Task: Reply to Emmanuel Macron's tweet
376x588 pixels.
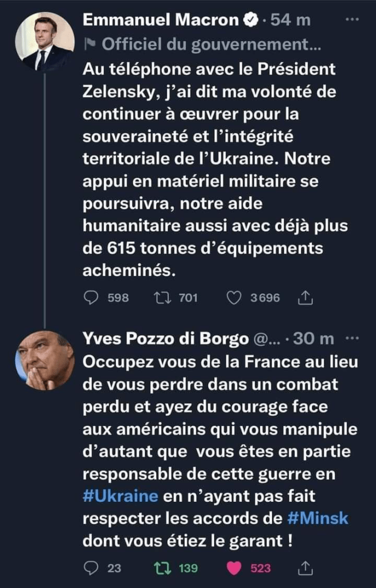Action: click(x=91, y=297)
